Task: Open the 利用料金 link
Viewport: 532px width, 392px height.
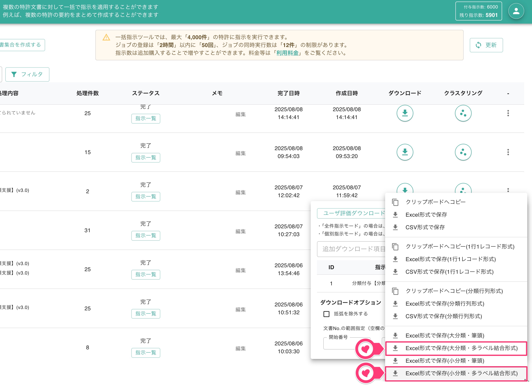Action: click(287, 53)
